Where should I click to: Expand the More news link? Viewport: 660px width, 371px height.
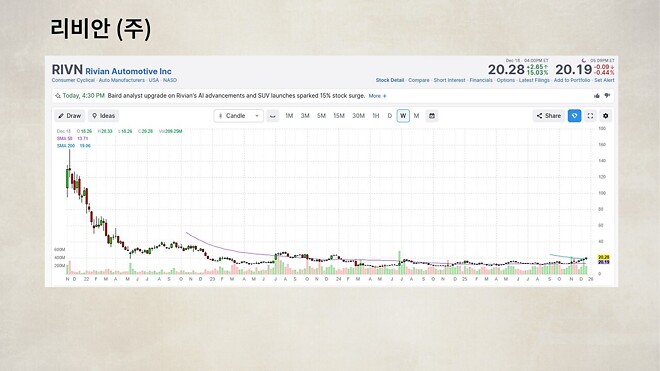[377, 96]
